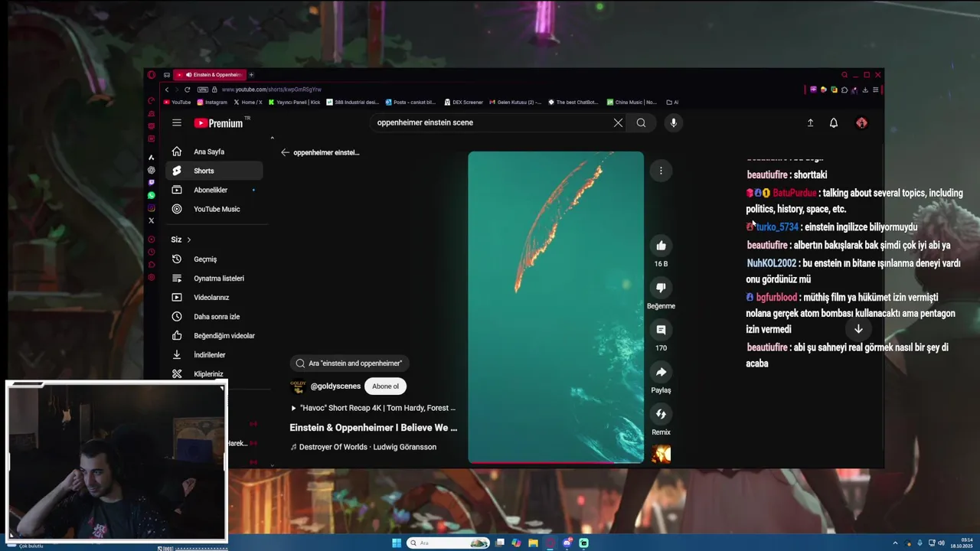This screenshot has width=980, height=551.
Task: Open the @goldyscenes channel
Action: click(335, 386)
